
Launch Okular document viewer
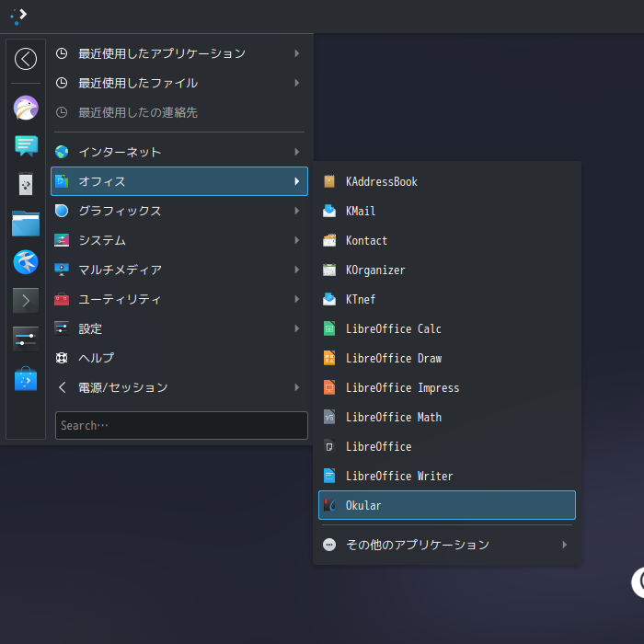coord(447,505)
